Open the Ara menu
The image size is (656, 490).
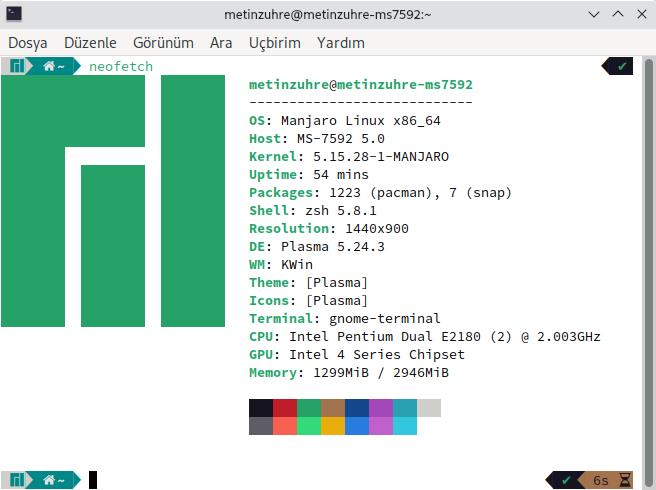221,43
